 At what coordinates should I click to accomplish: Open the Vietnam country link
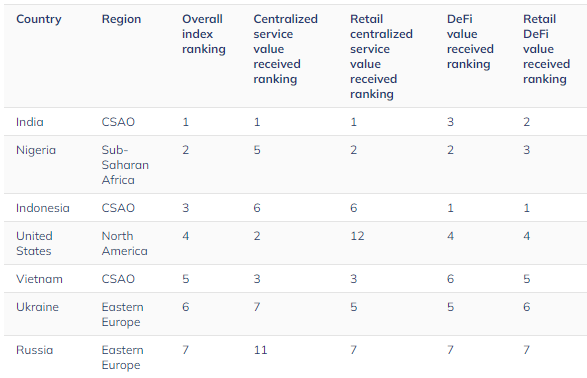39,279
